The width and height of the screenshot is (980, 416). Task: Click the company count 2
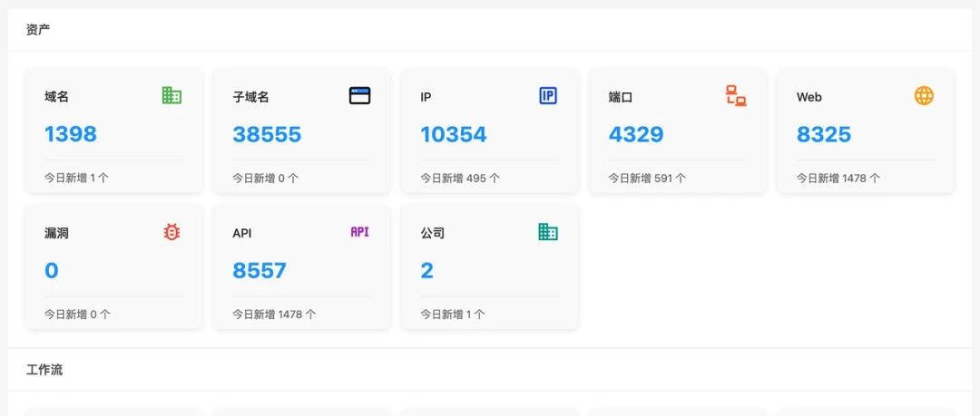click(x=426, y=270)
